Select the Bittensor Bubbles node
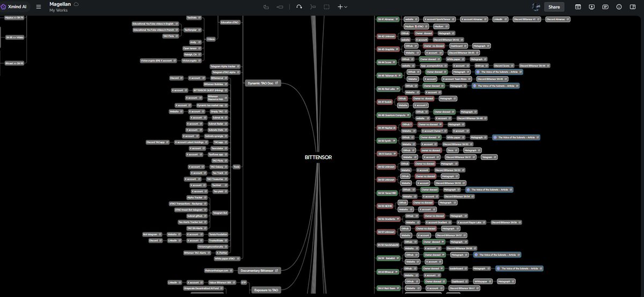This screenshot has width=644, height=297. (x=215, y=84)
